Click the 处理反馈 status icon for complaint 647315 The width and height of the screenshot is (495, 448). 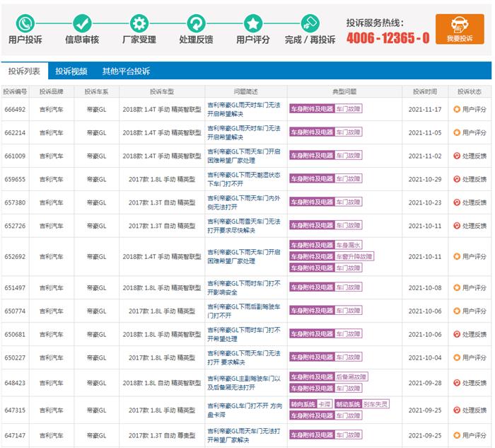click(457, 410)
